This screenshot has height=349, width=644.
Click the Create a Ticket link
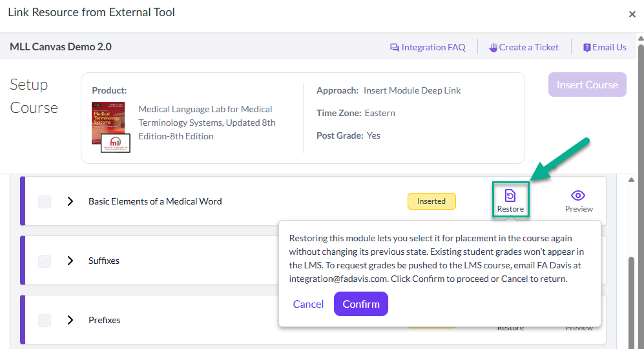coord(524,47)
